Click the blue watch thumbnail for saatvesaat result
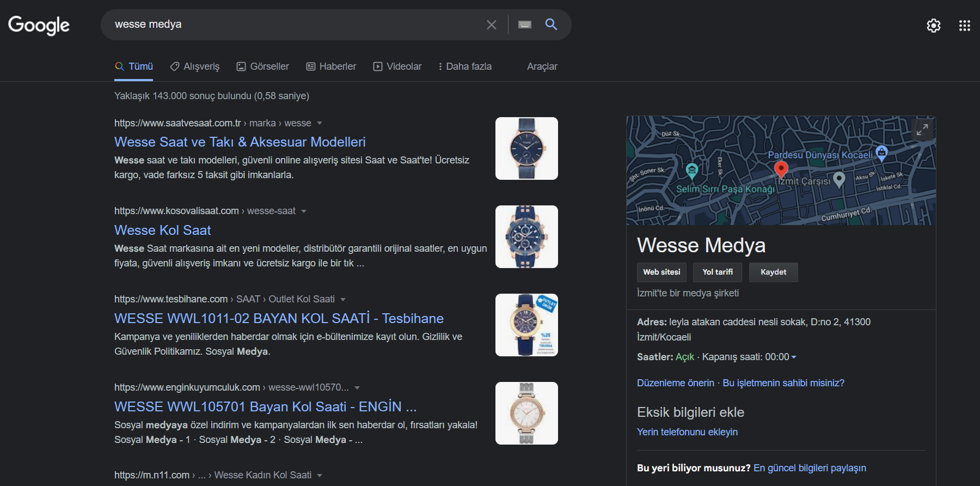This screenshot has width=980, height=486. click(526, 148)
